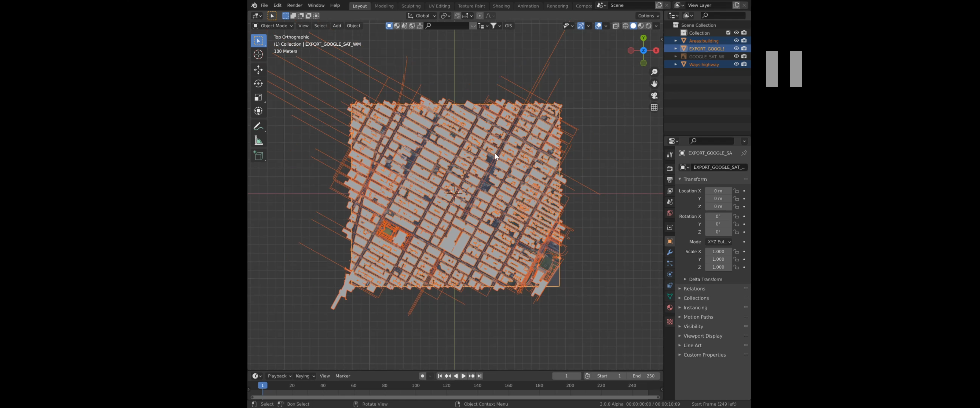
Task: Expand the Viewport Display section
Action: click(x=702, y=336)
